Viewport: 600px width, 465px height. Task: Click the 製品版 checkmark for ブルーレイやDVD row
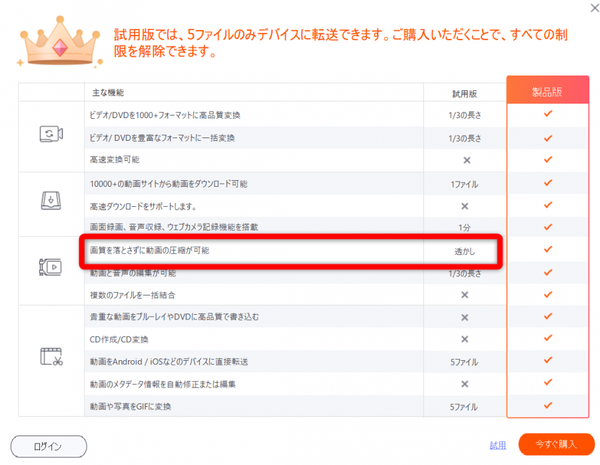pyautogui.click(x=548, y=316)
